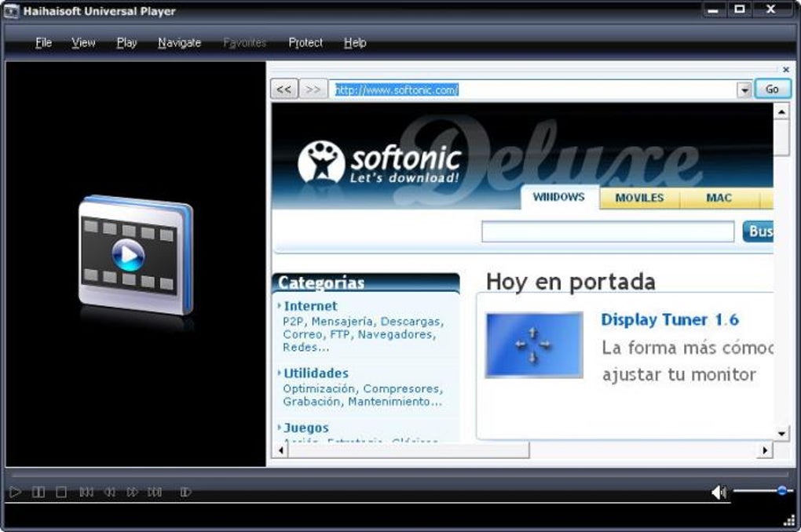Open the Internet category link
The height and width of the screenshot is (532, 801).
[311, 306]
